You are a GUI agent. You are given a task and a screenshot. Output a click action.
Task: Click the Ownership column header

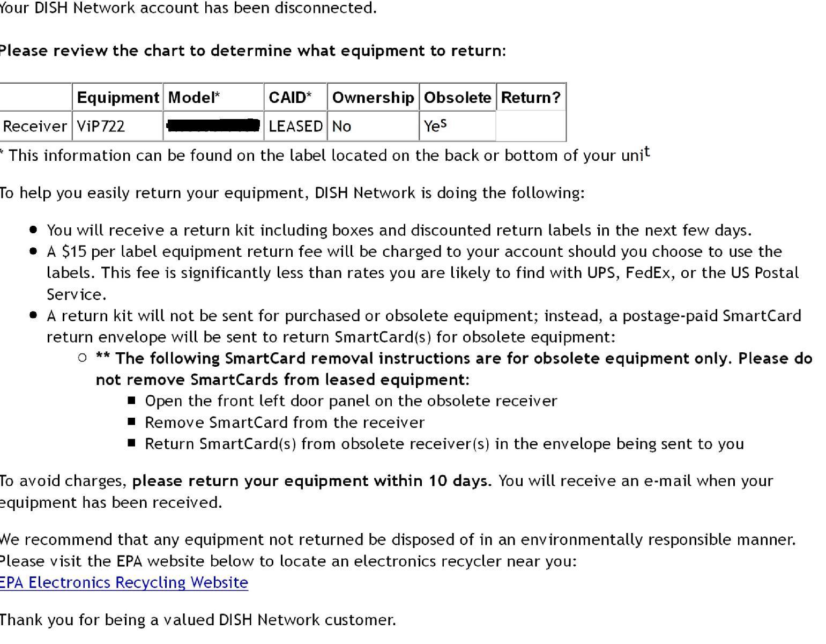[x=373, y=98]
